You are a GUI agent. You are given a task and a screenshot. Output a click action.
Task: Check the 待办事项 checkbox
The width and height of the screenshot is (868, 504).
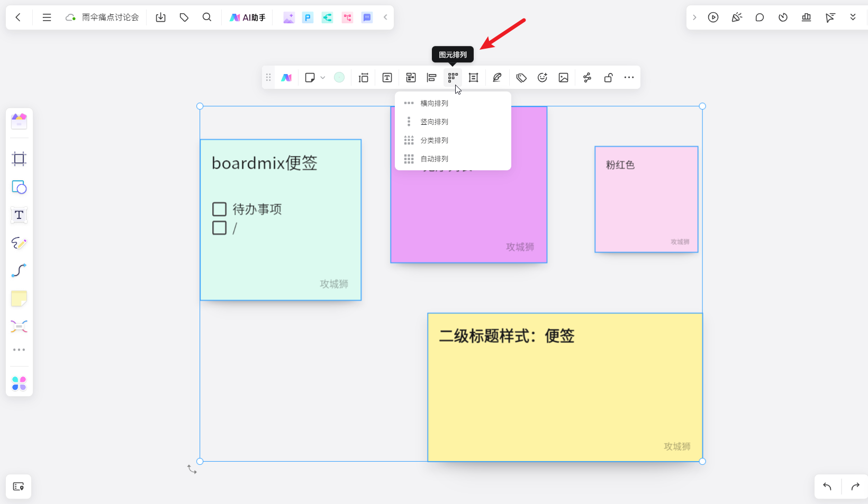[x=219, y=209]
